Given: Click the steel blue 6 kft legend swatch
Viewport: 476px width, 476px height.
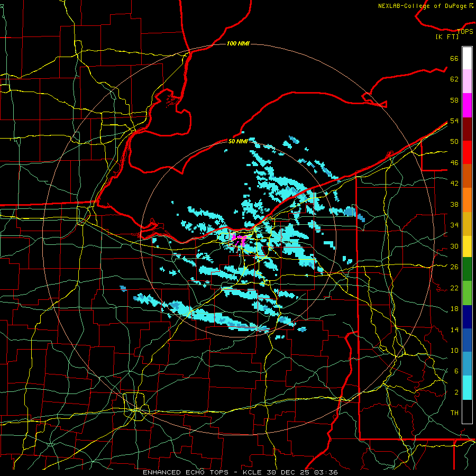Looking at the screenshot, I should click(x=467, y=364).
